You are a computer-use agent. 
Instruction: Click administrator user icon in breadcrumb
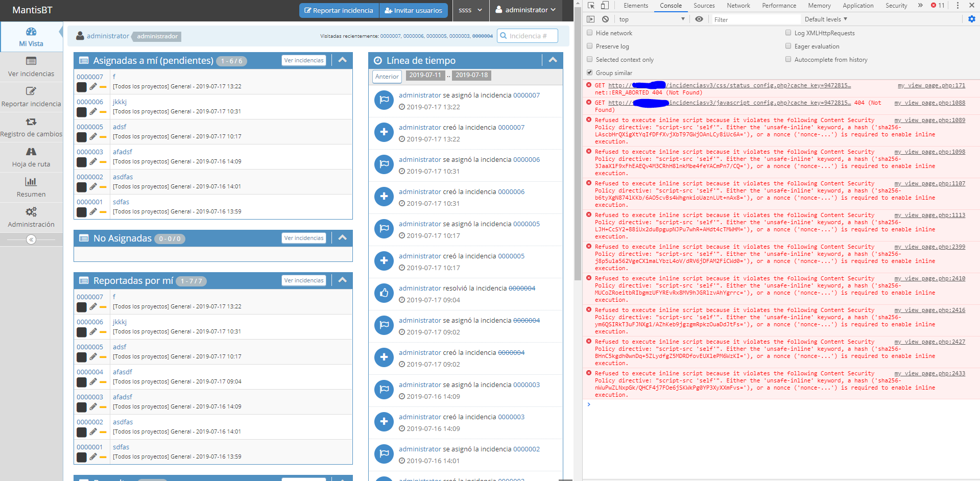pyautogui.click(x=80, y=36)
